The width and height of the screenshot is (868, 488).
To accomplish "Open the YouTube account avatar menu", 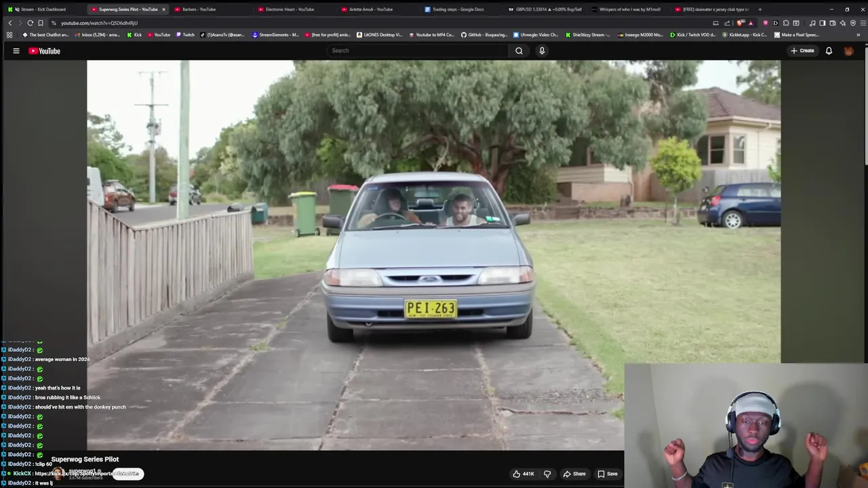I will 848,51.
